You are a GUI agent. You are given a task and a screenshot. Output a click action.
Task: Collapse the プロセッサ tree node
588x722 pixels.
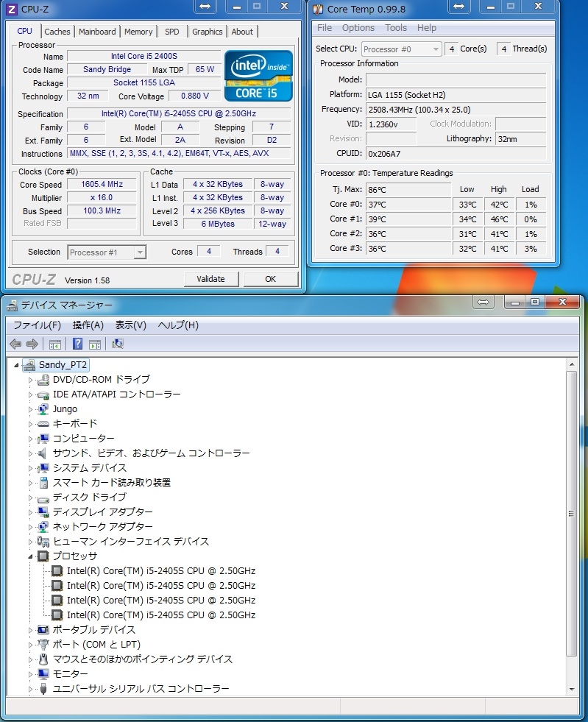[x=31, y=556]
